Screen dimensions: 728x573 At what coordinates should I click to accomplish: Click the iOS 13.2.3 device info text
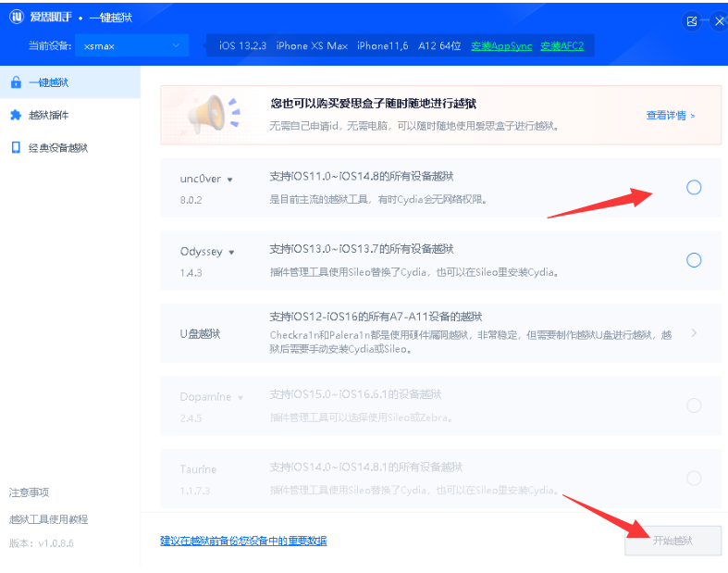tap(243, 45)
